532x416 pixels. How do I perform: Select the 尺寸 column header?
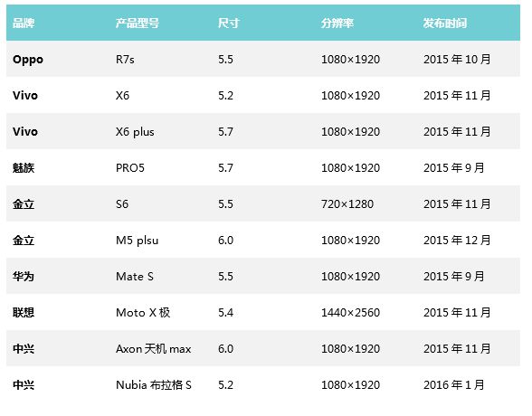(229, 23)
